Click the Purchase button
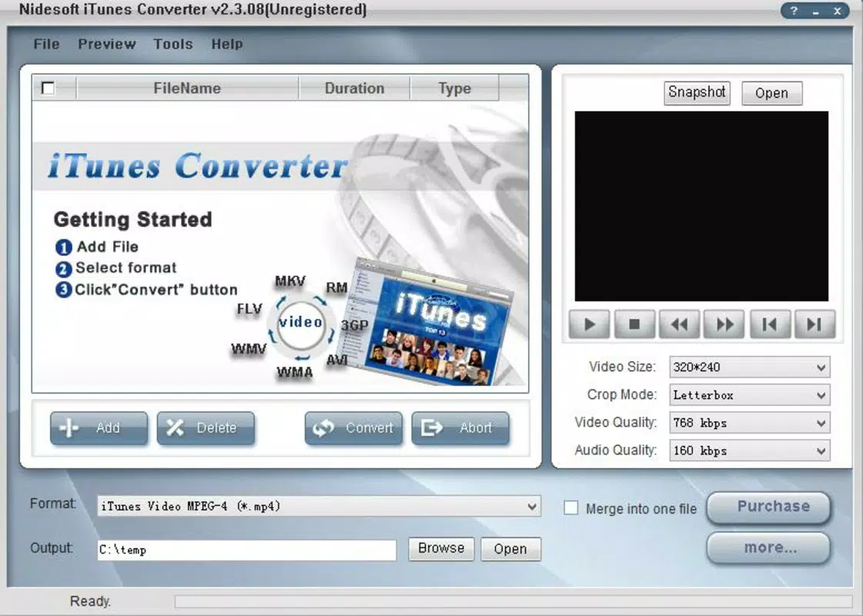This screenshot has width=863, height=616. coord(768,507)
